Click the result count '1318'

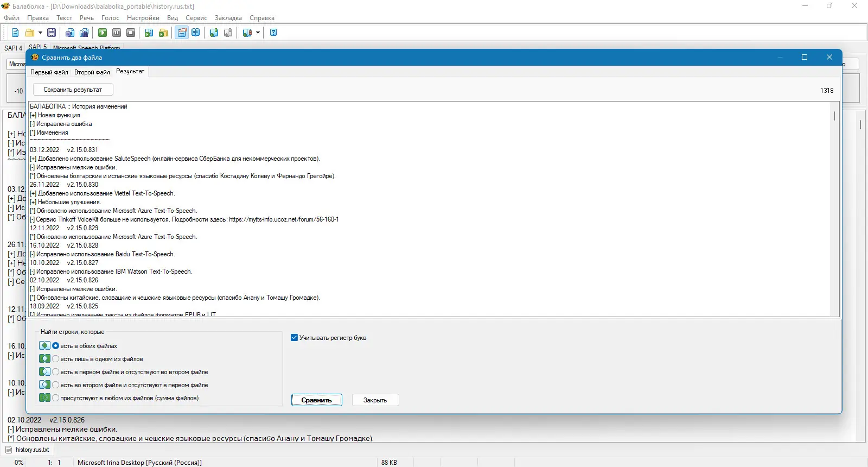pyautogui.click(x=827, y=91)
